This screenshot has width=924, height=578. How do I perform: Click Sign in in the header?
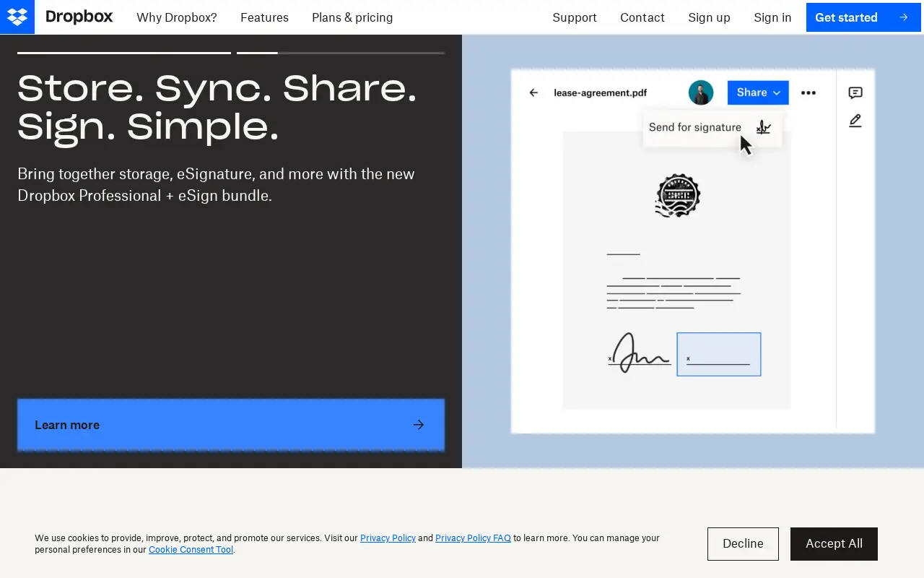tap(772, 17)
